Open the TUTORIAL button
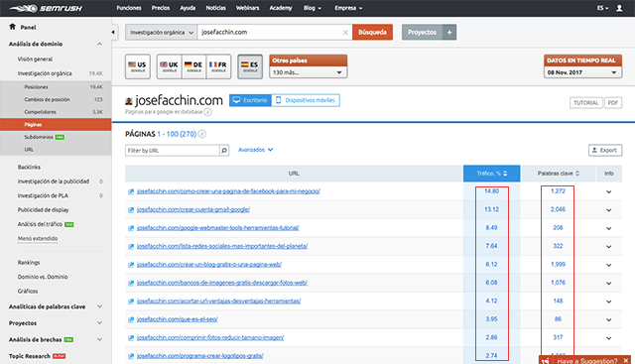 (x=586, y=103)
